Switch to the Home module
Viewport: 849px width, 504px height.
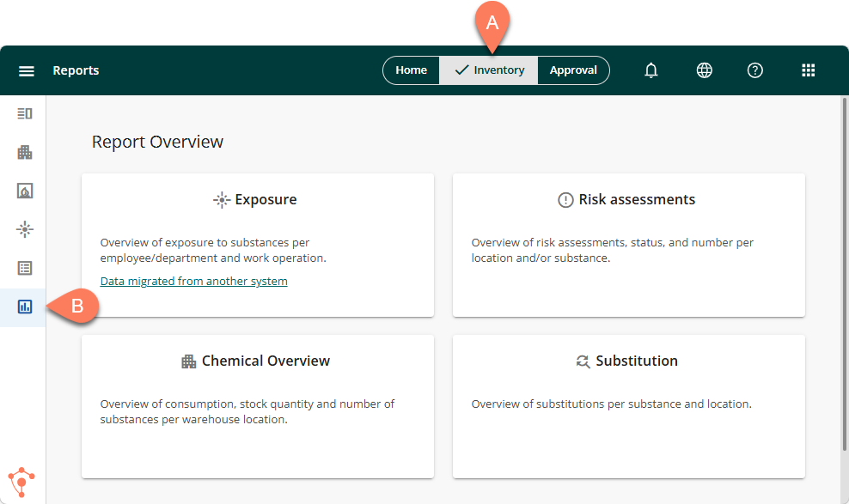point(411,70)
